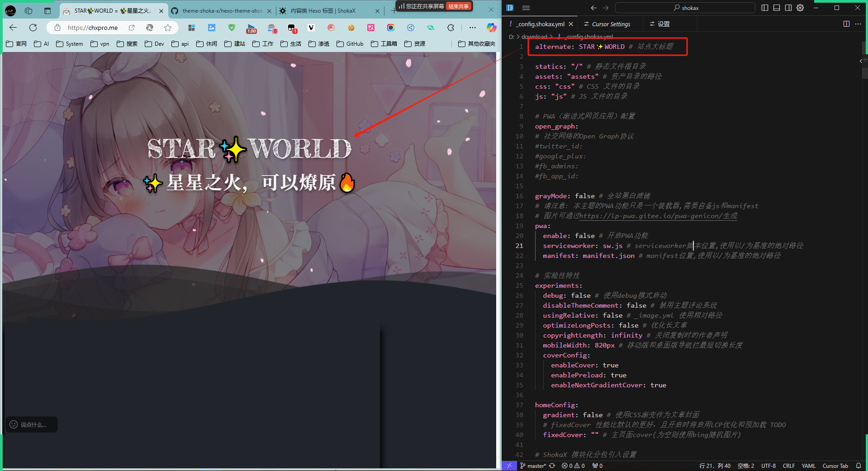This screenshot has height=471, width=868.
Task: Click the shokax search box in Cursor
Action: coord(685,8)
